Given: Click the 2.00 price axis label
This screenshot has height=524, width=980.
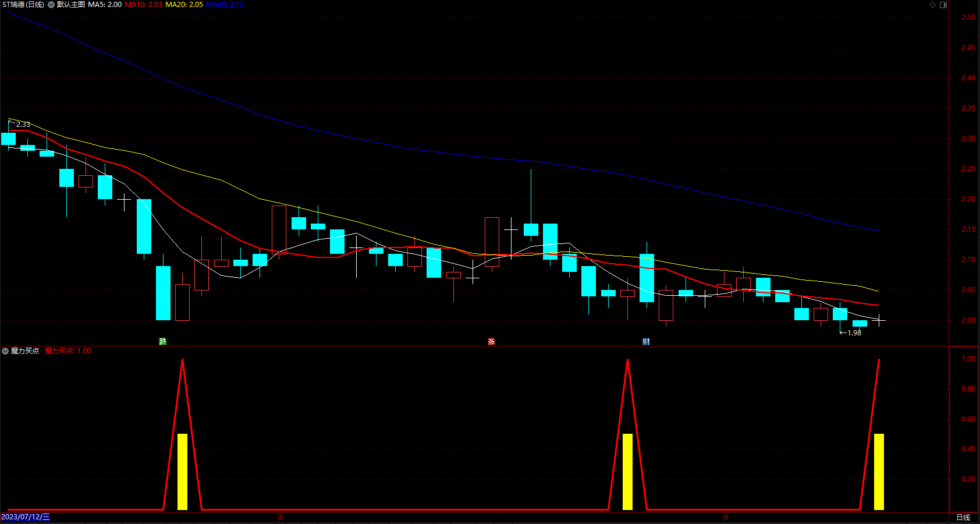Looking at the screenshot, I should pos(969,320).
